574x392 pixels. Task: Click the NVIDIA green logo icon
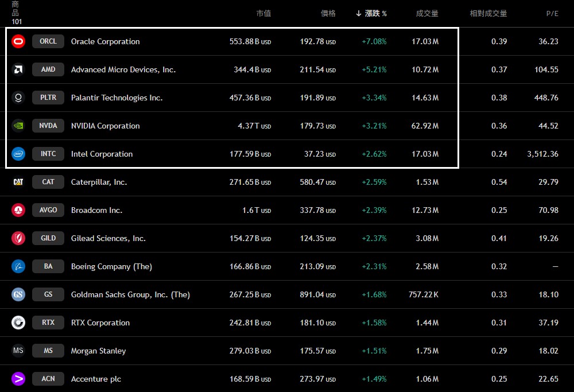pos(18,126)
